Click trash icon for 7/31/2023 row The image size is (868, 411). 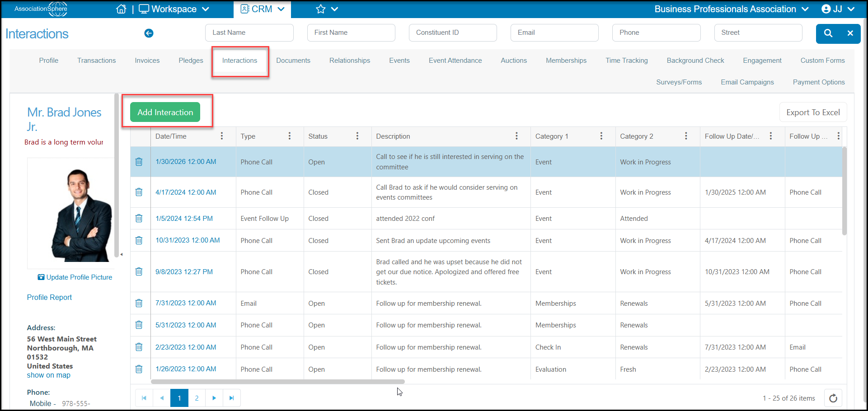(139, 303)
